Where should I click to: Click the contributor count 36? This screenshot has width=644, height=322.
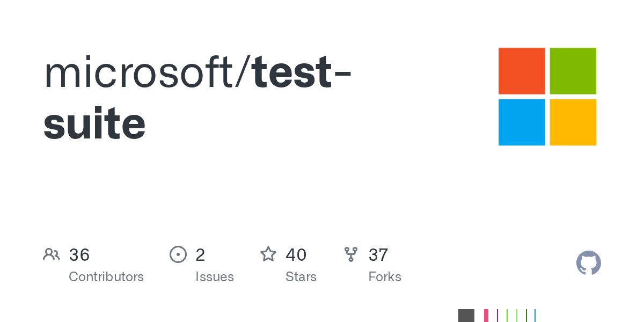pos(79,255)
